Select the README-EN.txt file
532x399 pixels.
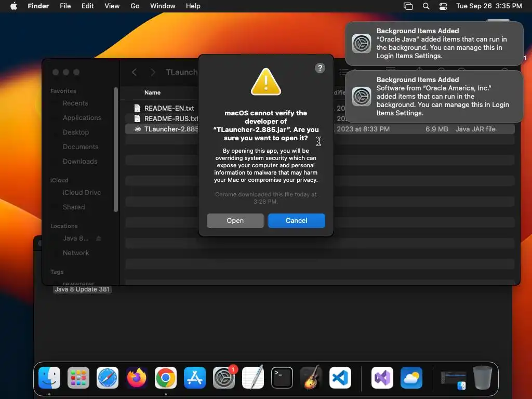click(169, 108)
